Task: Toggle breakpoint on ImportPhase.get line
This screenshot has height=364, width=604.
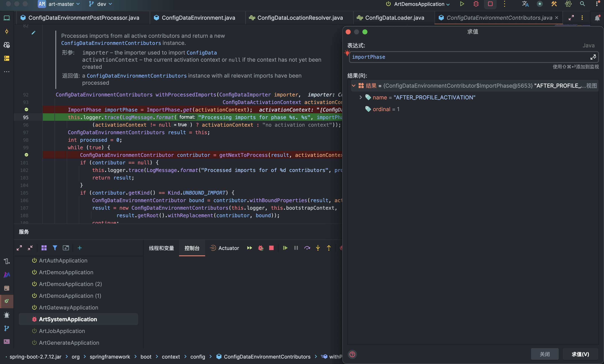Action: point(26,110)
